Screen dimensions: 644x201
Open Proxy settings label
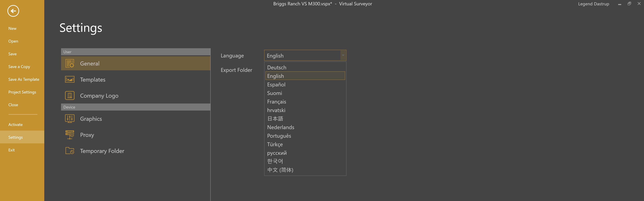(x=87, y=135)
